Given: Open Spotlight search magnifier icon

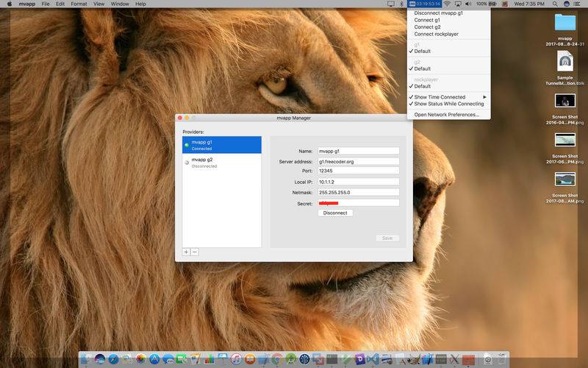Looking at the screenshot, I should click(x=555, y=4).
